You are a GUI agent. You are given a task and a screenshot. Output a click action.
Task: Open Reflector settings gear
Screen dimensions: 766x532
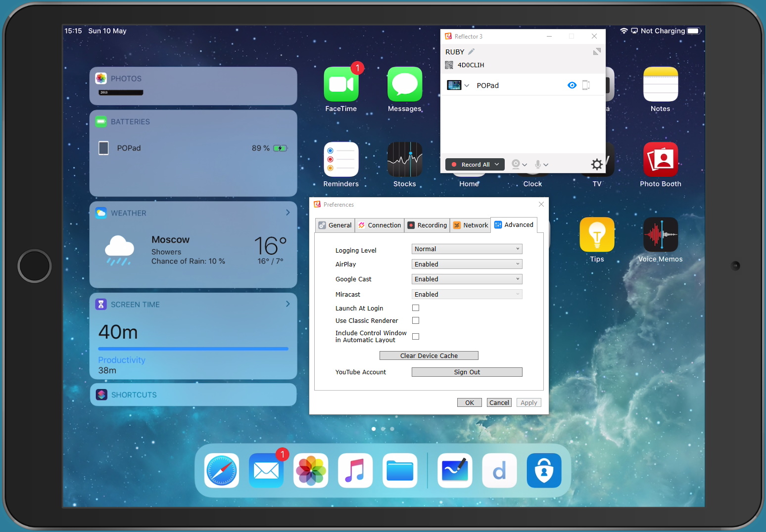597,164
